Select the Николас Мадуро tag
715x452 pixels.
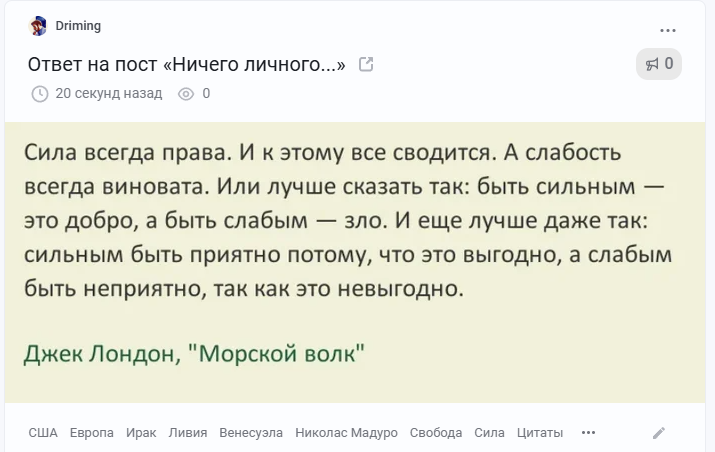coord(346,433)
